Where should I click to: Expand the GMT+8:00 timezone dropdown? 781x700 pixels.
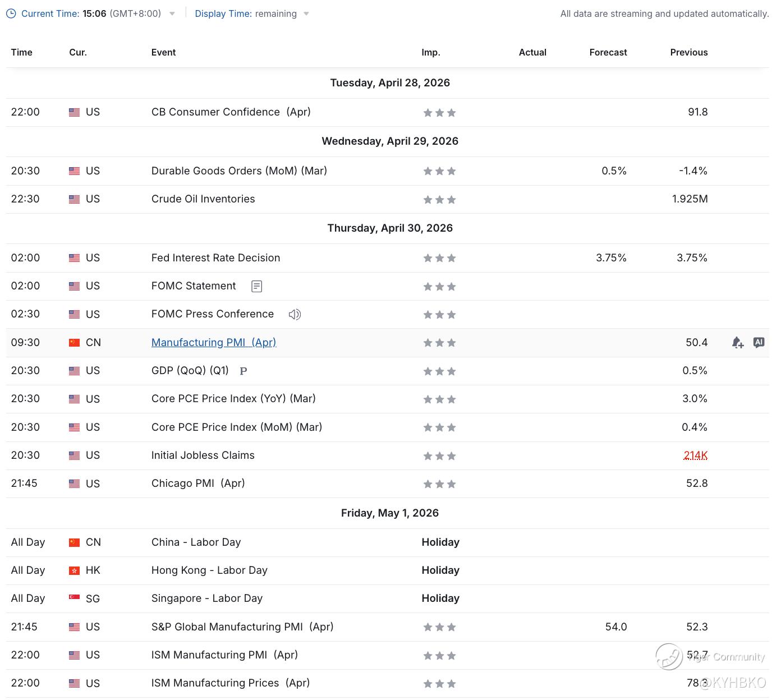tap(172, 14)
